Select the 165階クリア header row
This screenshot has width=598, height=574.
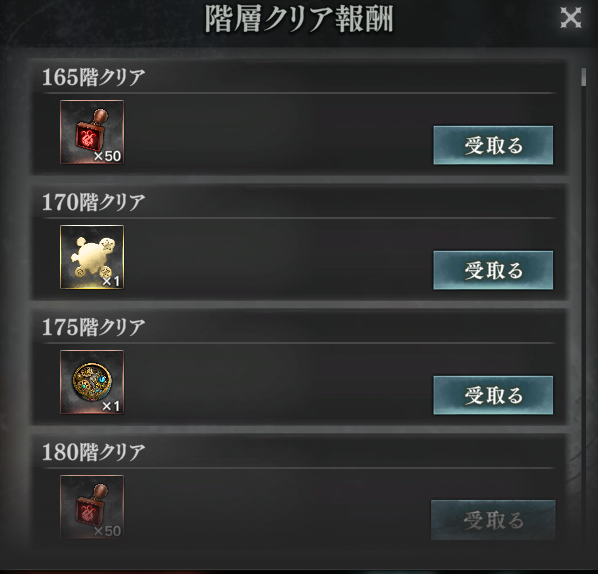299,77
